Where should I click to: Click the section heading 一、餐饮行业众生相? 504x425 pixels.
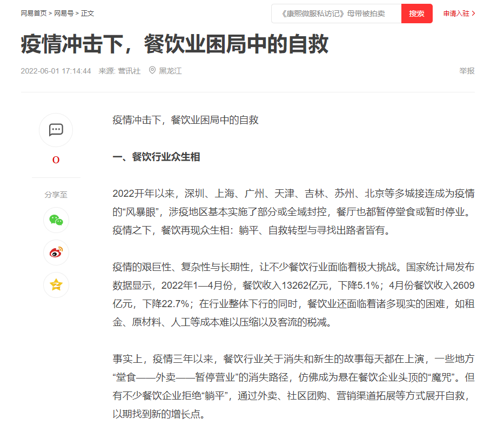click(x=156, y=157)
